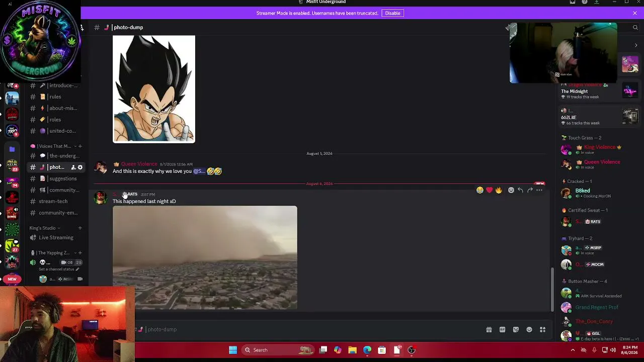Screen dimensions: 644x362
Task: Dismiss the Streamer Mode banner
Action: (x=635, y=13)
